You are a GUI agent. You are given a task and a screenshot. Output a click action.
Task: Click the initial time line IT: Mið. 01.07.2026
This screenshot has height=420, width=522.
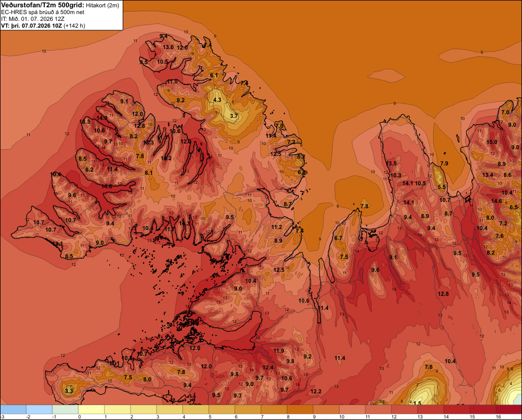(32, 19)
